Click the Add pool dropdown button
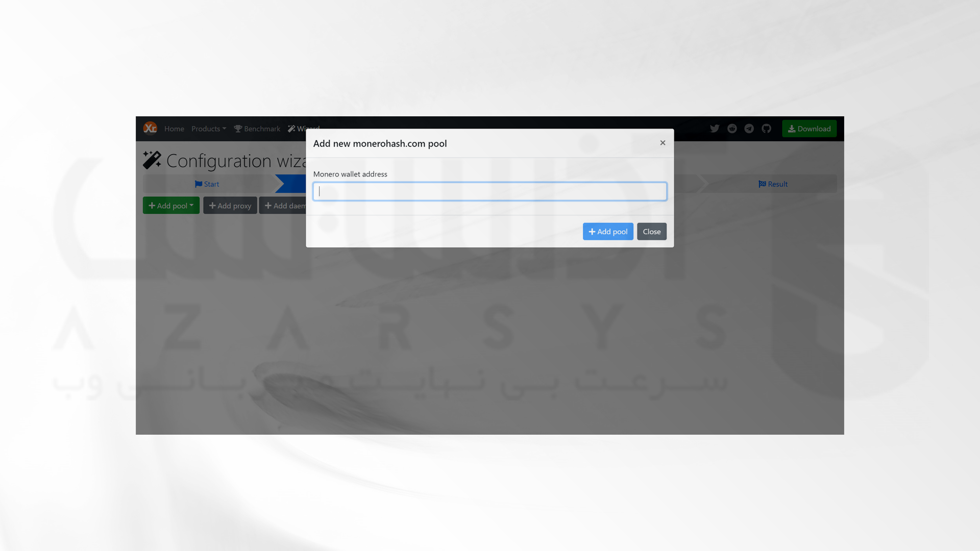 click(x=171, y=205)
